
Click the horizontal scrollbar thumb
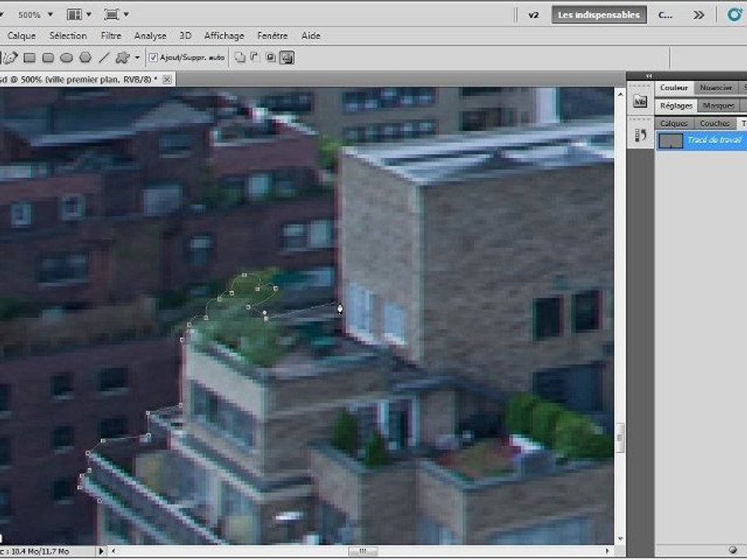tap(363, 551)
